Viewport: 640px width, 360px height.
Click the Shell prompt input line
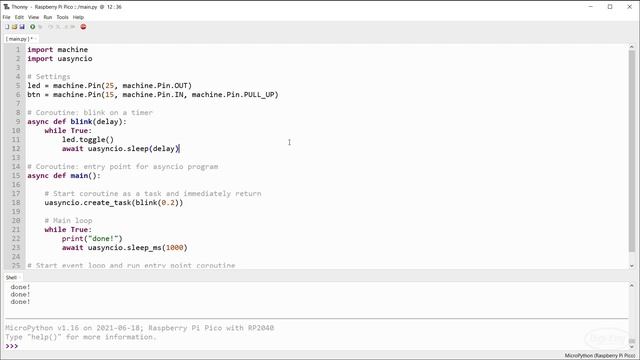316,346
